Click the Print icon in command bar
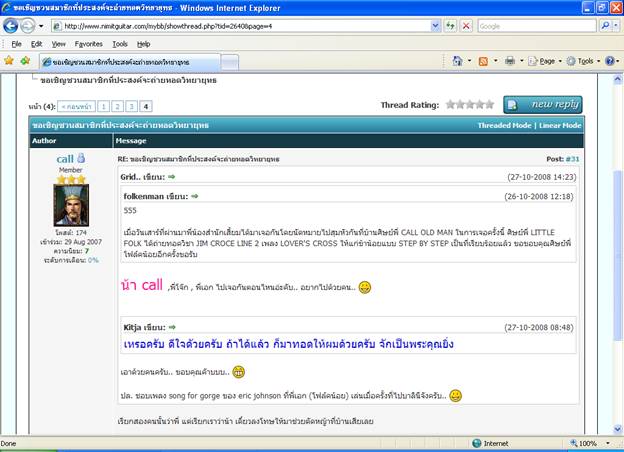624x452 pixels. tap(510, 61)
